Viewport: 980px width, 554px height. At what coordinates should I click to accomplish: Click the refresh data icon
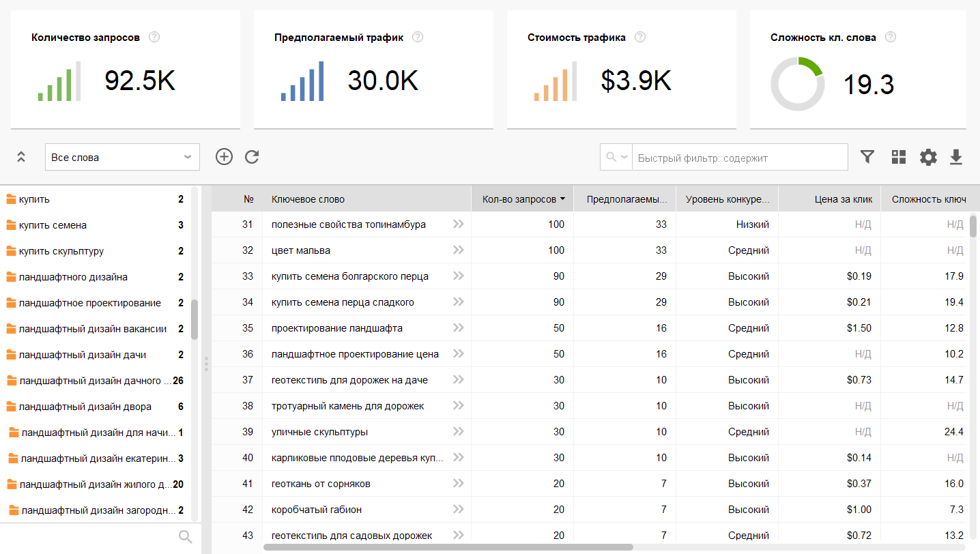click(x=252, y=157)
